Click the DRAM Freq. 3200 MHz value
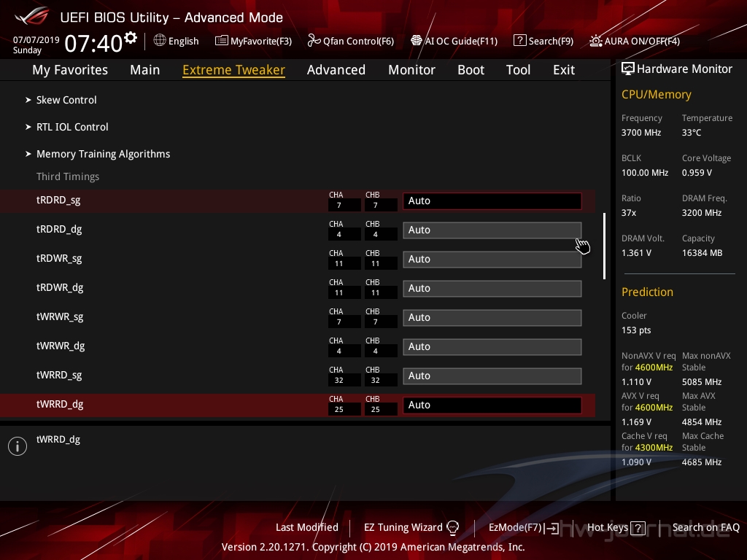The image size is (747, 560). [x=702, y=213]
